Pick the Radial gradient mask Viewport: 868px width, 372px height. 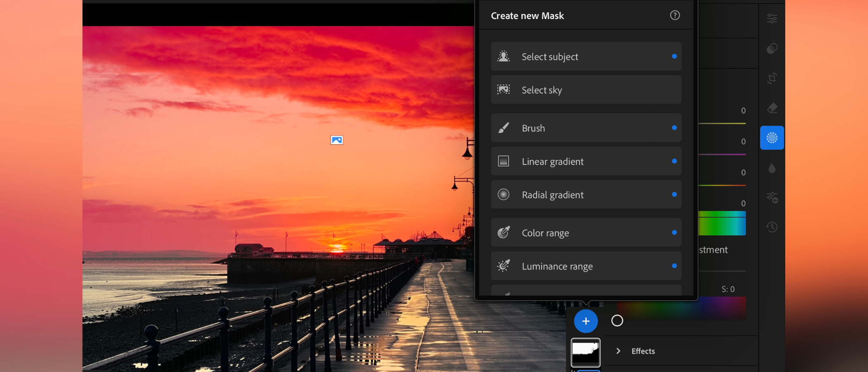(586, 194)
